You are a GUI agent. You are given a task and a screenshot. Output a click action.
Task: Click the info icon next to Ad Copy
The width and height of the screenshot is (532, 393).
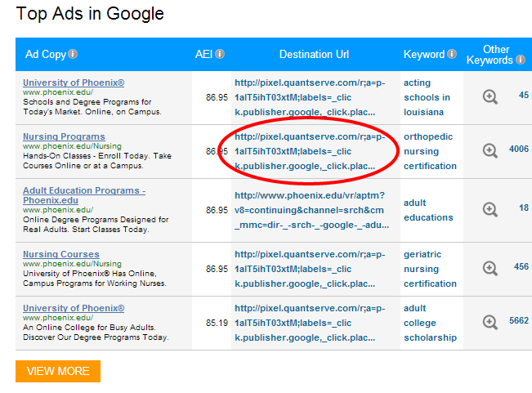[73, 54]
